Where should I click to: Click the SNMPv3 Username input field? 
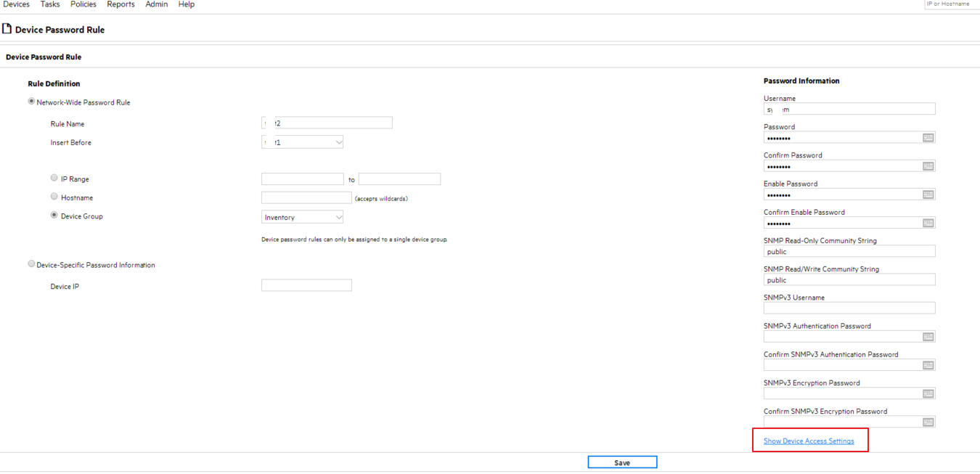pos(849,308)
